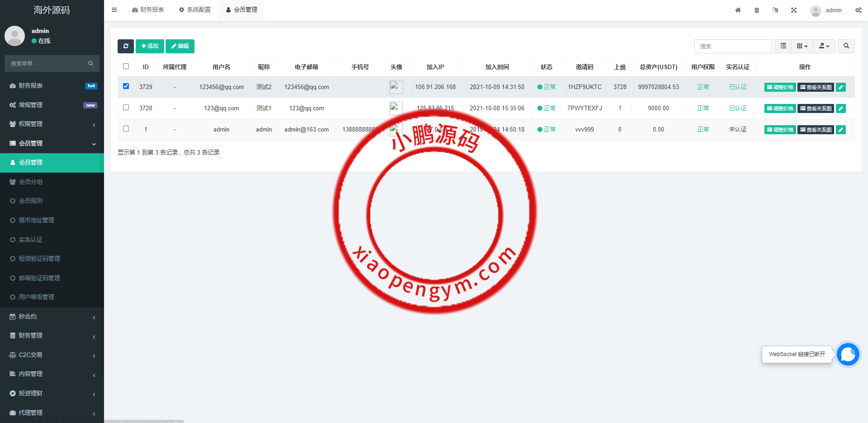Click the home icon in top bar
The height and width of the screenshot is (423, 868).
coord(738,10)
